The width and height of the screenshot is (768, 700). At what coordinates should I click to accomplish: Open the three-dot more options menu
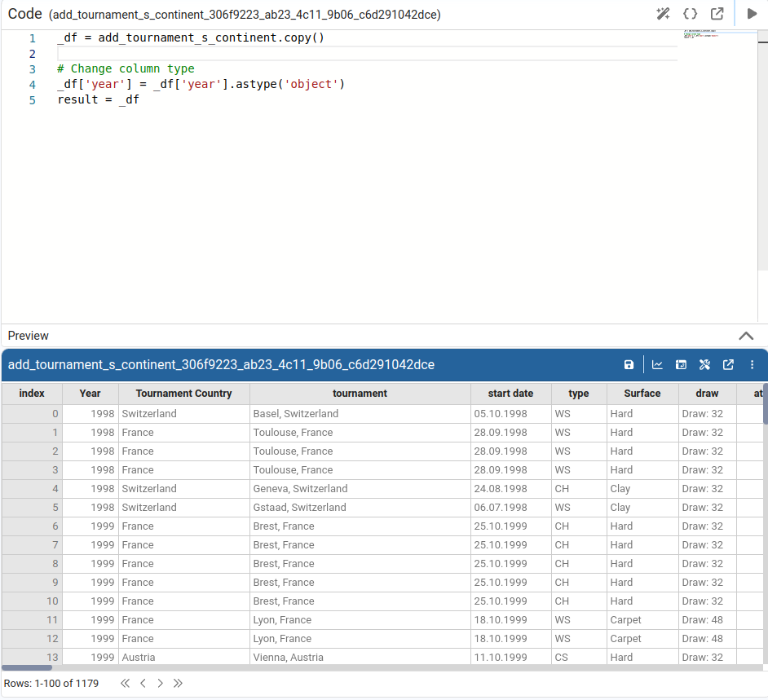pyautogui.click(x=752, y=365)
